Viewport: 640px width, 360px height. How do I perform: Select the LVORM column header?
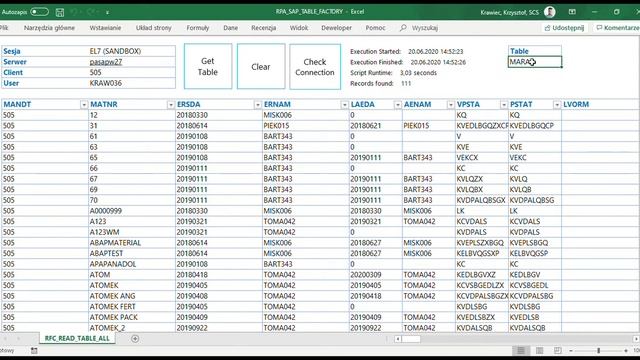600,104
